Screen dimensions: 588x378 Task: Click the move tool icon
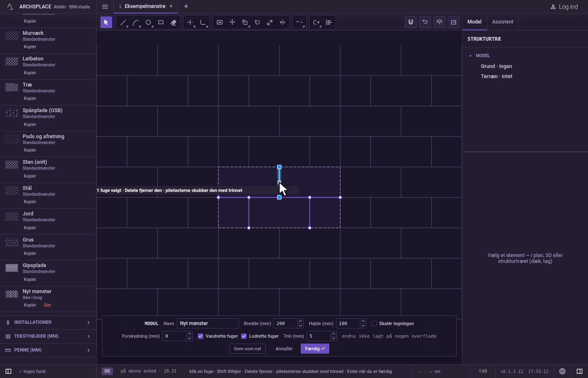[x=232, y=22]
